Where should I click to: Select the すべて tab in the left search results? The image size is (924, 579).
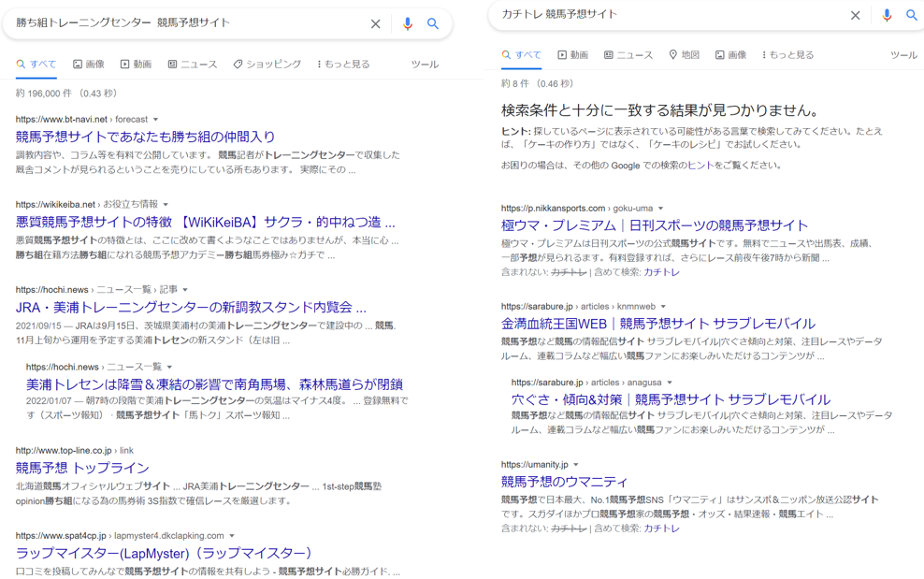[x=36, y=65]
